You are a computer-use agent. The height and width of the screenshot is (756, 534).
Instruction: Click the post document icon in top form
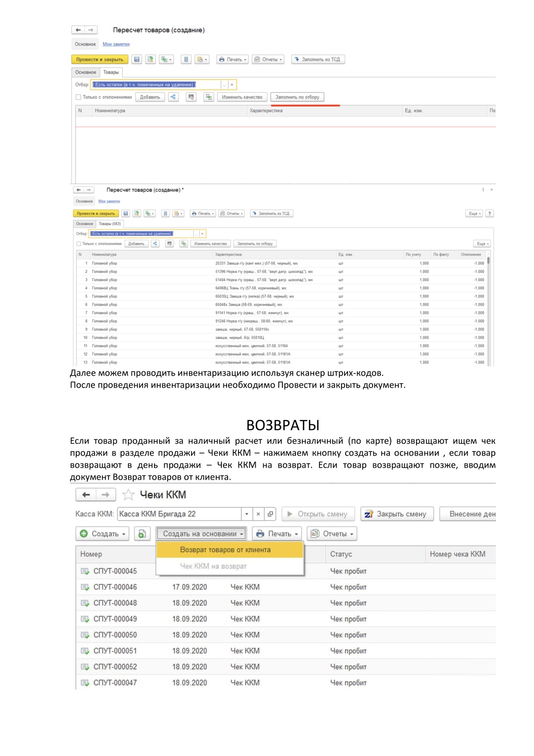150,60
